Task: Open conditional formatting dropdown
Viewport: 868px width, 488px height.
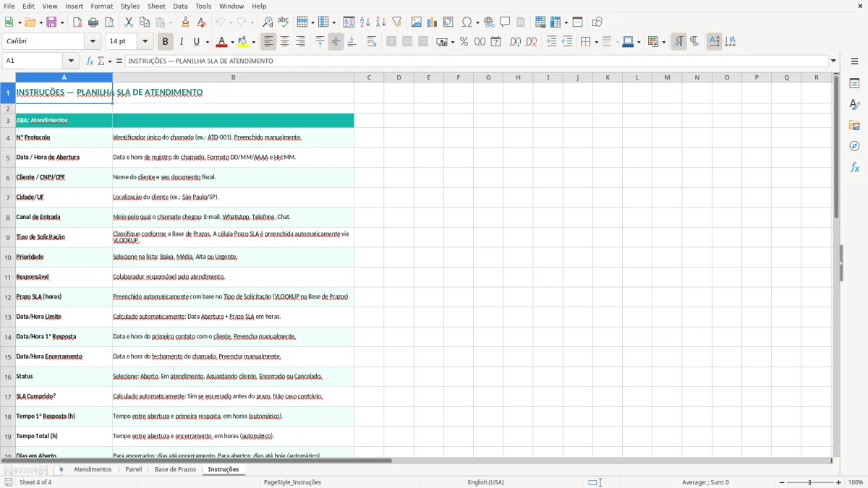Action: pyautogui.click(x=663, y=42)
